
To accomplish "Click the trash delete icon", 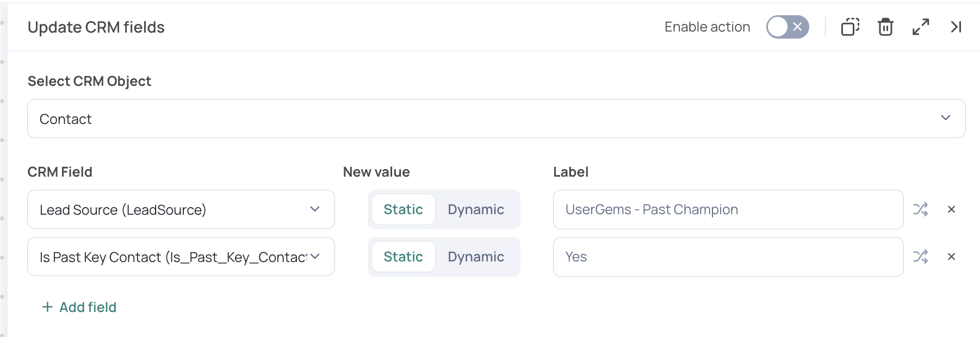I will click(x=885, y=27).
